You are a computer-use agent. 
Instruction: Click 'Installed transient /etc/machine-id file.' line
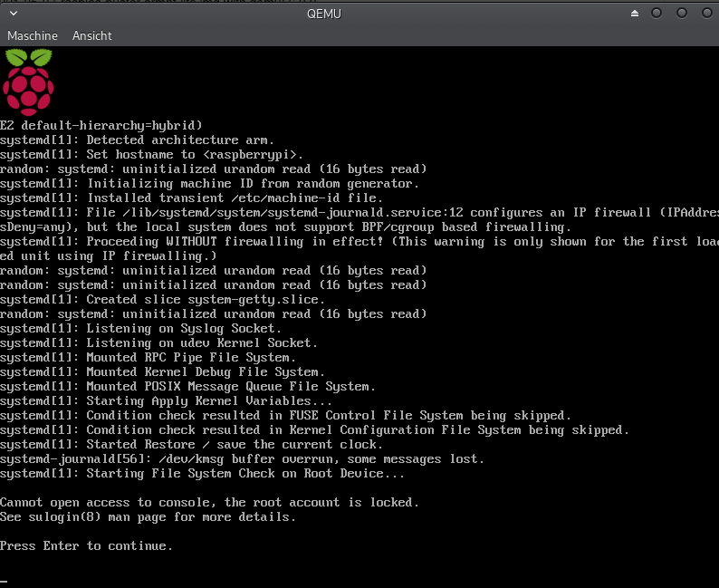[191, 198]
